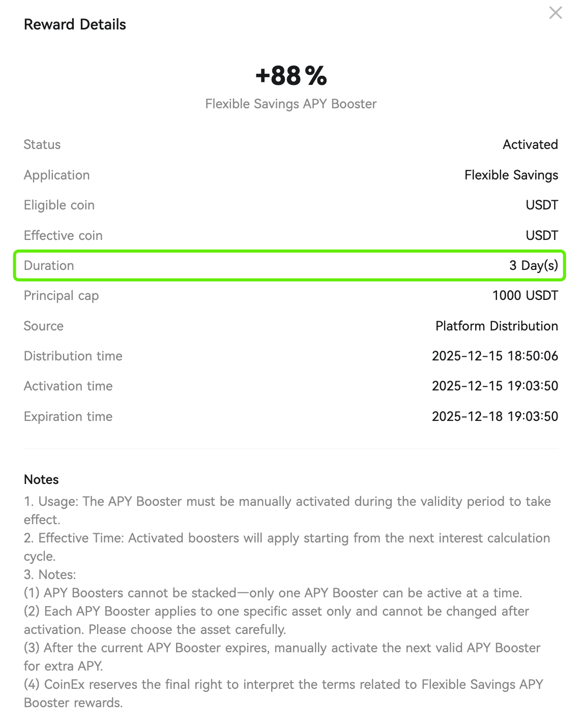Screen dimensions: 582x728
Task: Click the Notes heading
Action: [41, 479]
